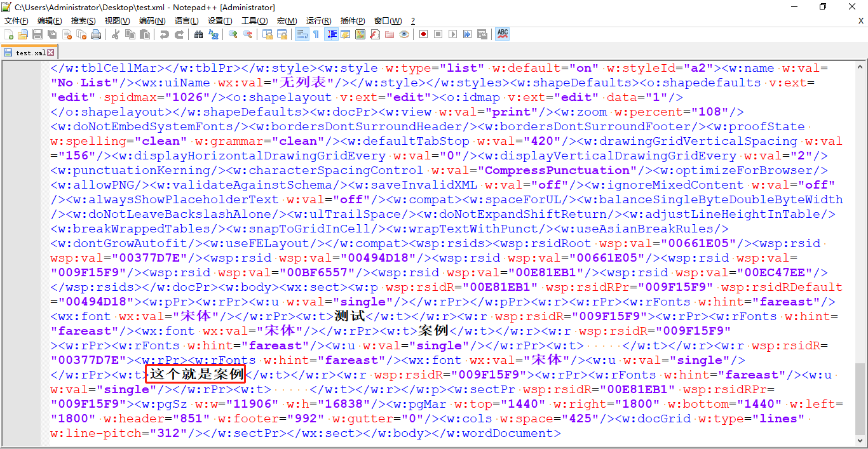Start macro recording with the red dot

423,34
